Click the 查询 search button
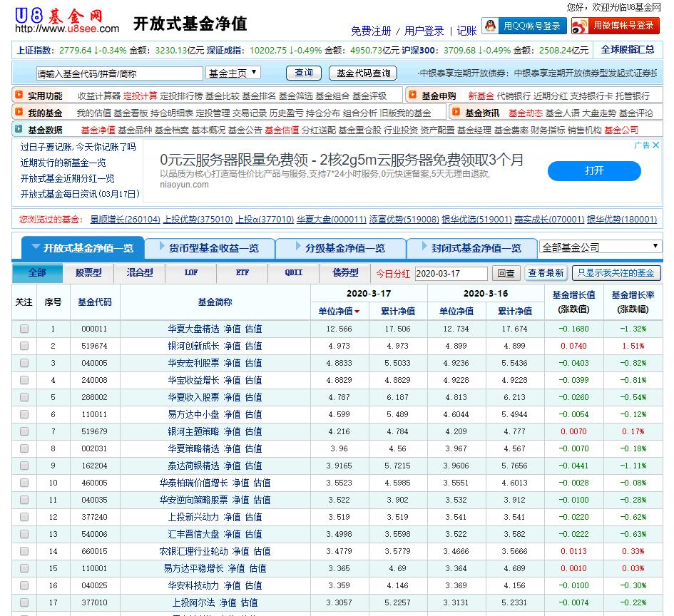The width and height of the screenshot is (674, 616). point(304,73)
